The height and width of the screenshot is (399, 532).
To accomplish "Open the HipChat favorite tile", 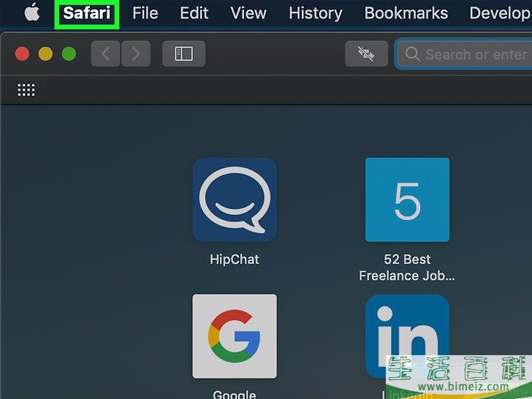I will [235, 199].
